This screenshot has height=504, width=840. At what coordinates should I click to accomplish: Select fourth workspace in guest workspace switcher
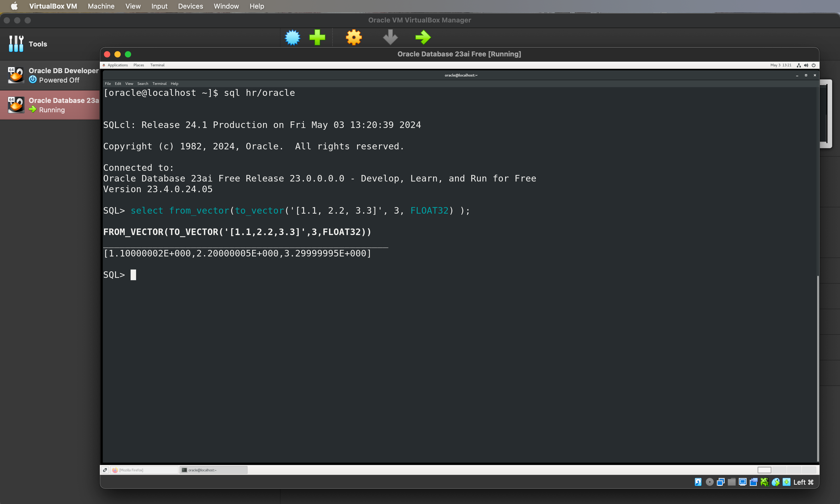809,470
